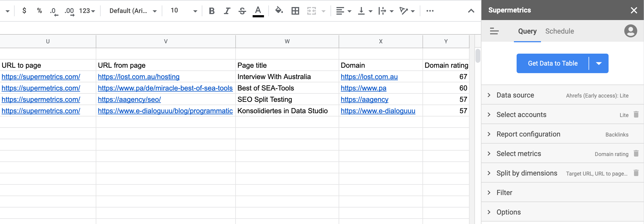The height and width of the screenshot is (224, 644).
Task: Clear Split by dimensions trash icon
Action: point(636,173)
